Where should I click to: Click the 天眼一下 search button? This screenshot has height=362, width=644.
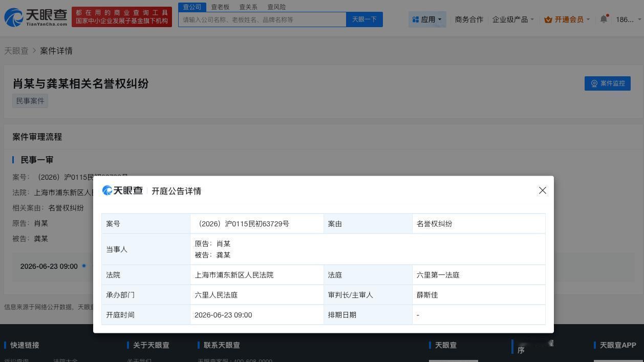tap(364, 19)
